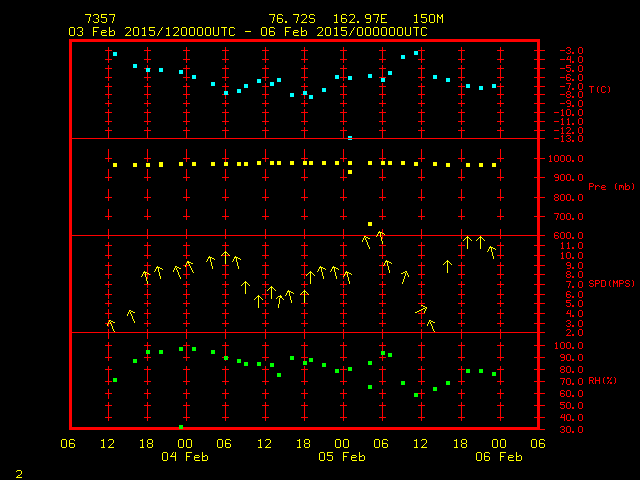Click the lowest-left yellow wind arrow
This screenshot has width=640, height=480.
tap(111, 324)
